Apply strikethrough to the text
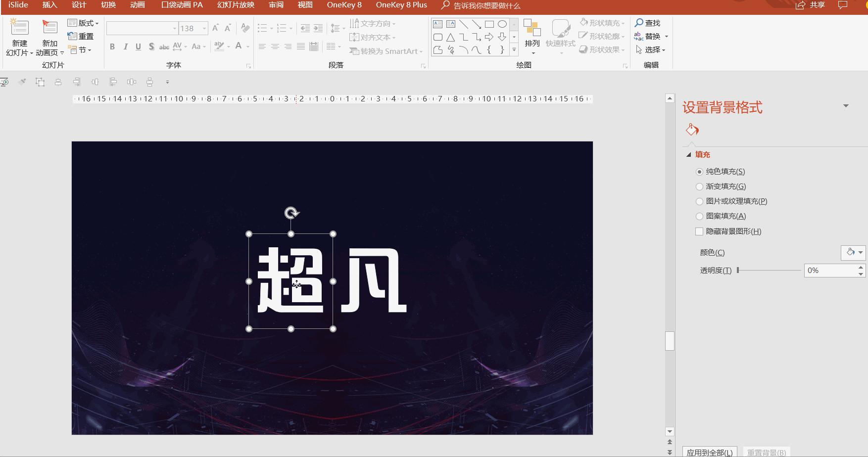 164,47
